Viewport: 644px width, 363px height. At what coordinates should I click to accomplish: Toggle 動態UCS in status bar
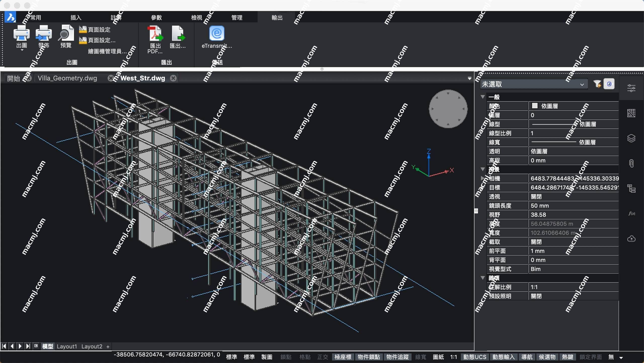click(x=475, y=357)
